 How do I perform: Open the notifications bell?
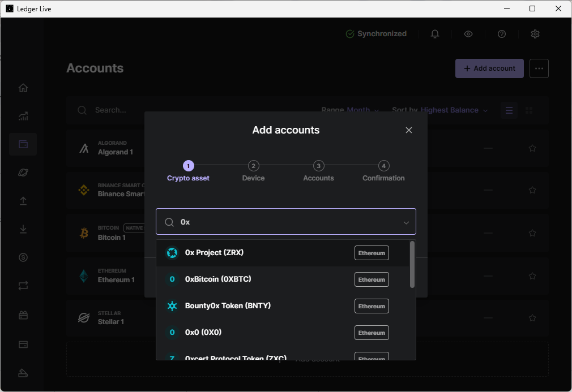click(x=435, y=34)
